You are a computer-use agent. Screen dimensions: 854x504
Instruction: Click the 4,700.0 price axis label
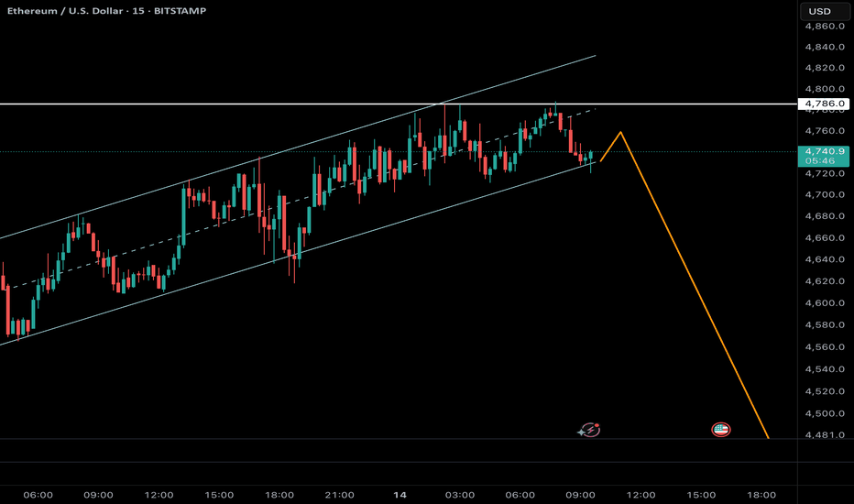pos(825,194)
